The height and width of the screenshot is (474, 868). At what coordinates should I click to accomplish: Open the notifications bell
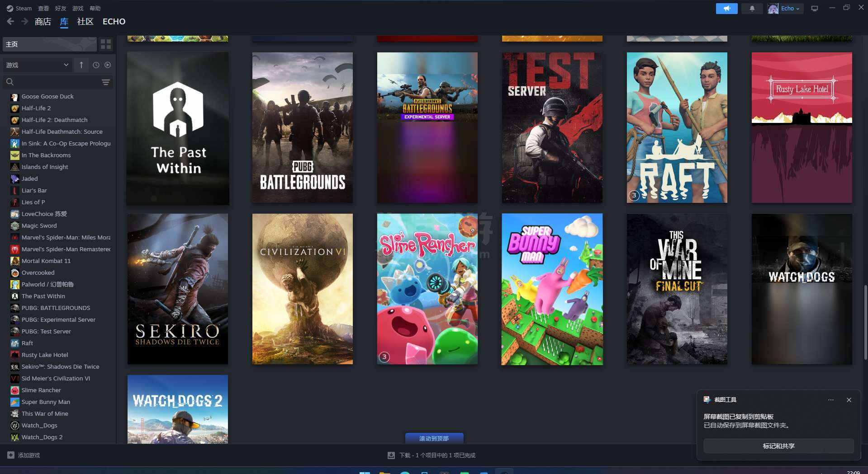(x=752, y=9)
